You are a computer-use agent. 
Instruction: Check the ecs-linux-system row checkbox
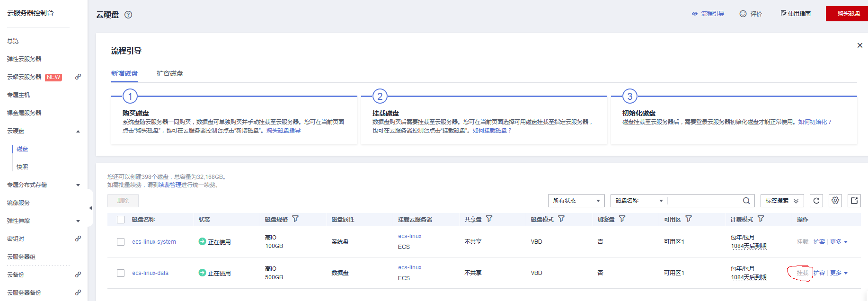click(x=121, y=242)
